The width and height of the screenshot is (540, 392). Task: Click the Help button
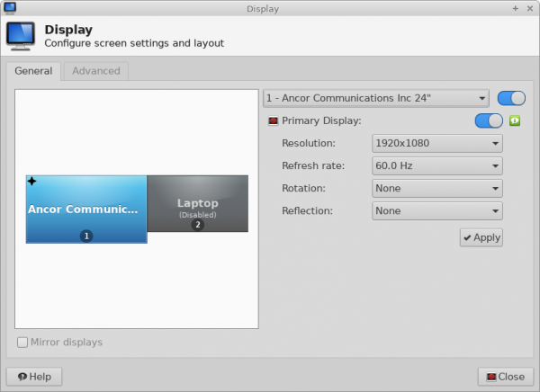[x=34, y=377]
